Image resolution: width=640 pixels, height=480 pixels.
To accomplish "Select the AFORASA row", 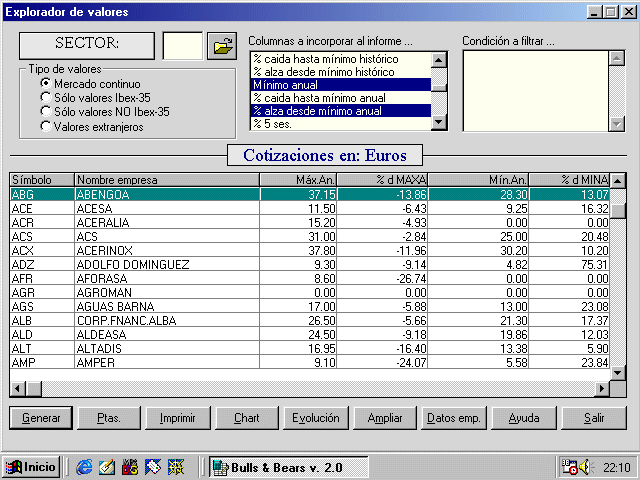I will [x=310, y=278].
